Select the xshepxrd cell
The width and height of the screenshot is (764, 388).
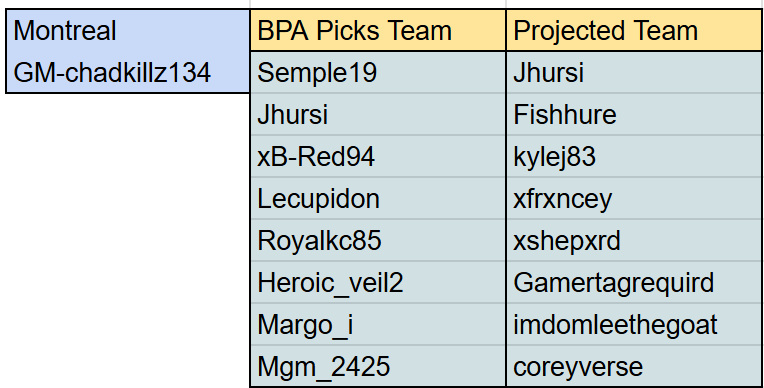coord(634,240)
